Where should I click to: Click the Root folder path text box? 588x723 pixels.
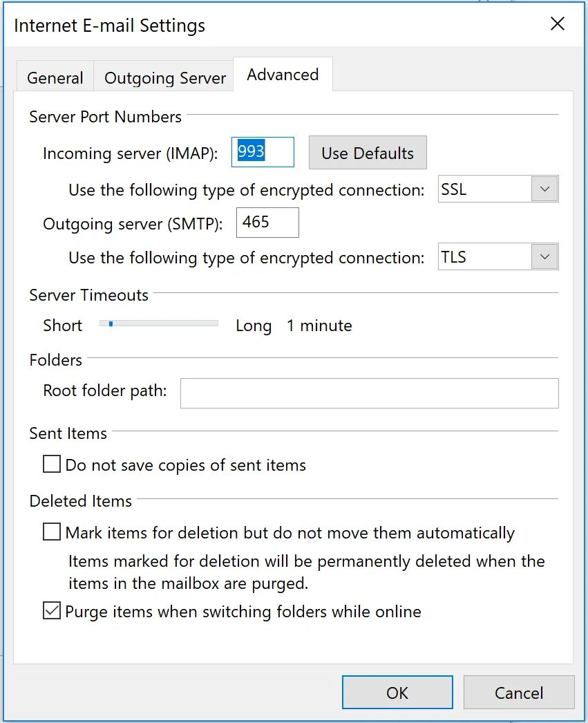369,393
